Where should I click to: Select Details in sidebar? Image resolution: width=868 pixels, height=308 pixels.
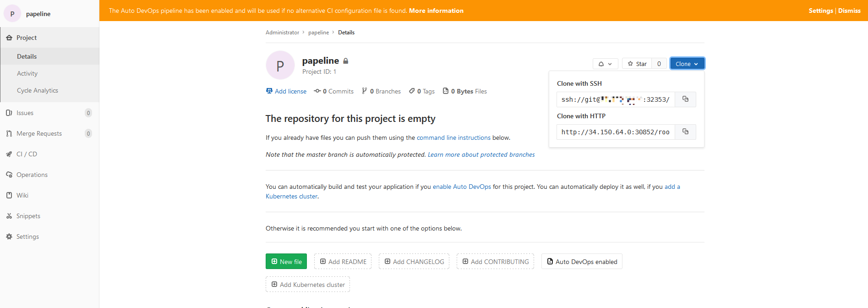[x=49, y=56]
